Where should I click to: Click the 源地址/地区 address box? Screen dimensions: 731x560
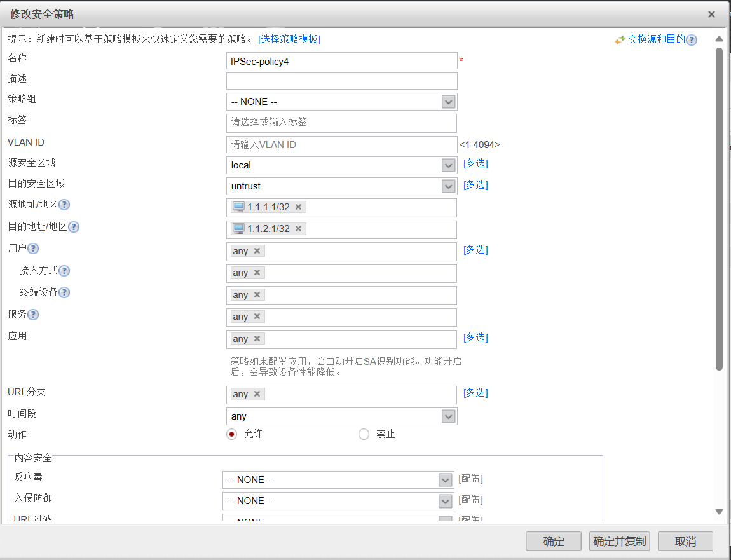tap(342, 208)
